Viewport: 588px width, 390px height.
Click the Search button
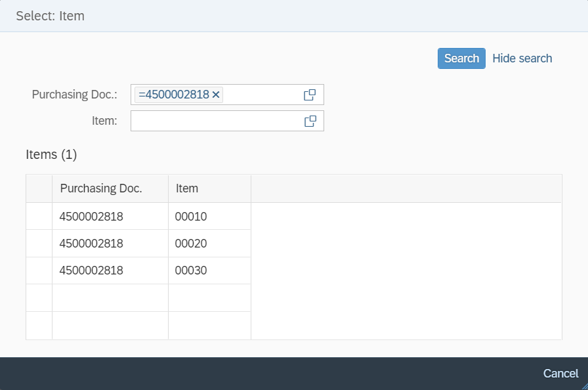point(461,58)
